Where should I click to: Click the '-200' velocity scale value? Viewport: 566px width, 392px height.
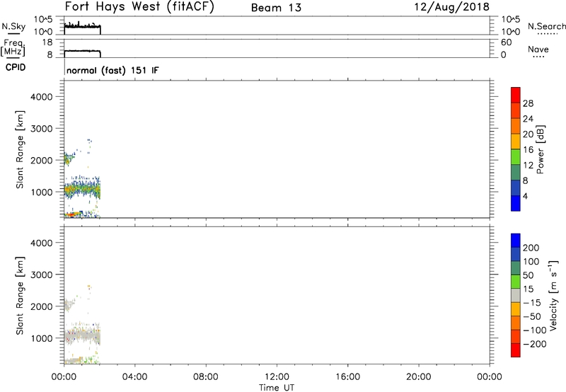coord(535,344)
